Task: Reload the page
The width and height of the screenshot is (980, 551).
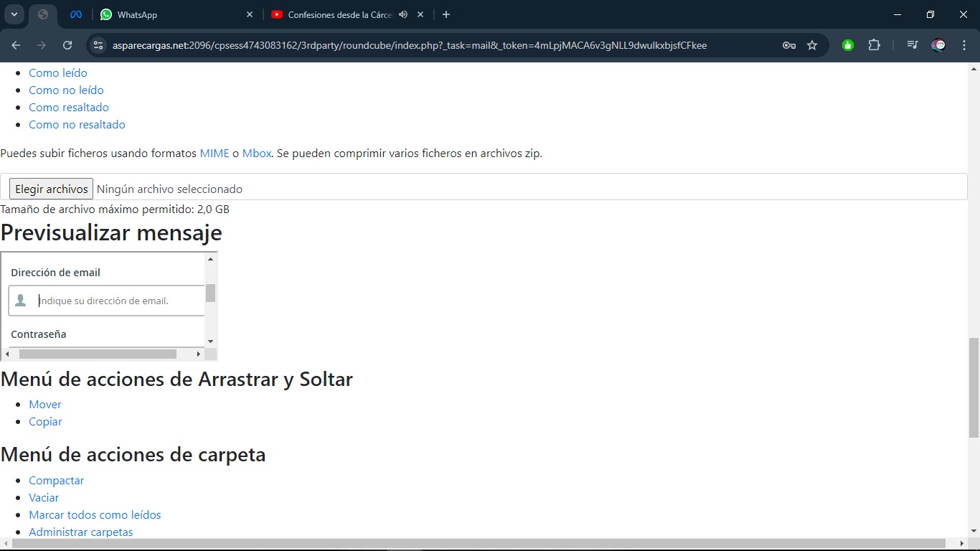Action: 67,45
